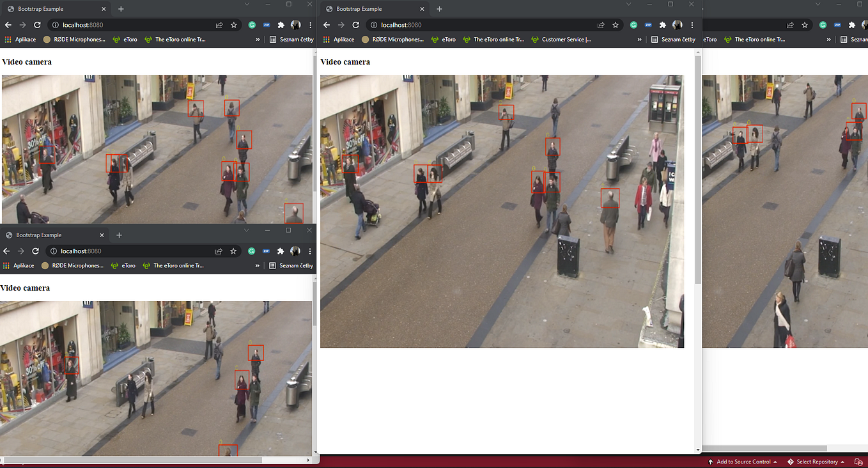Open the Extensions puzzle-piece icon
This screenshot has height=468, width=868.
click(x=662, y=24)
